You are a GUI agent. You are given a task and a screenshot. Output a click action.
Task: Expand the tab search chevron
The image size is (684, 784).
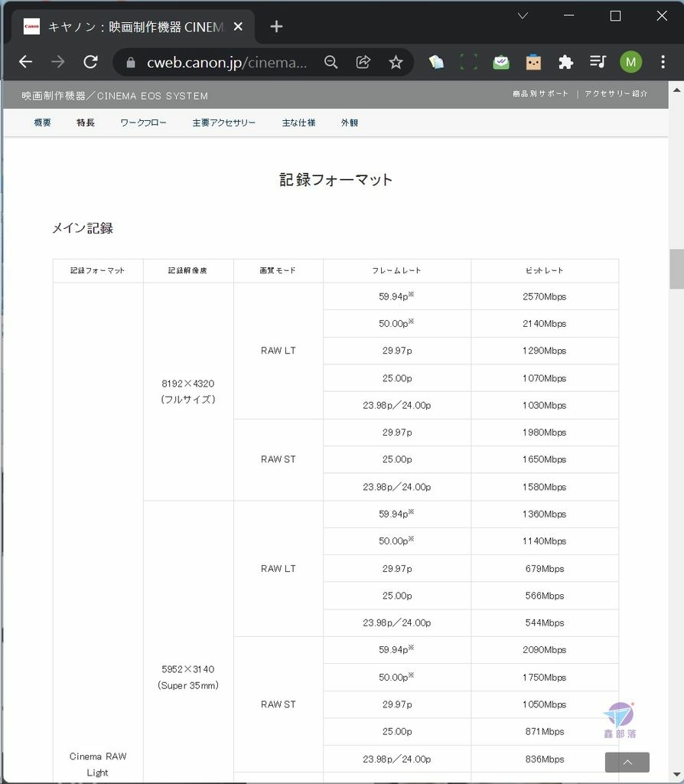523,16
